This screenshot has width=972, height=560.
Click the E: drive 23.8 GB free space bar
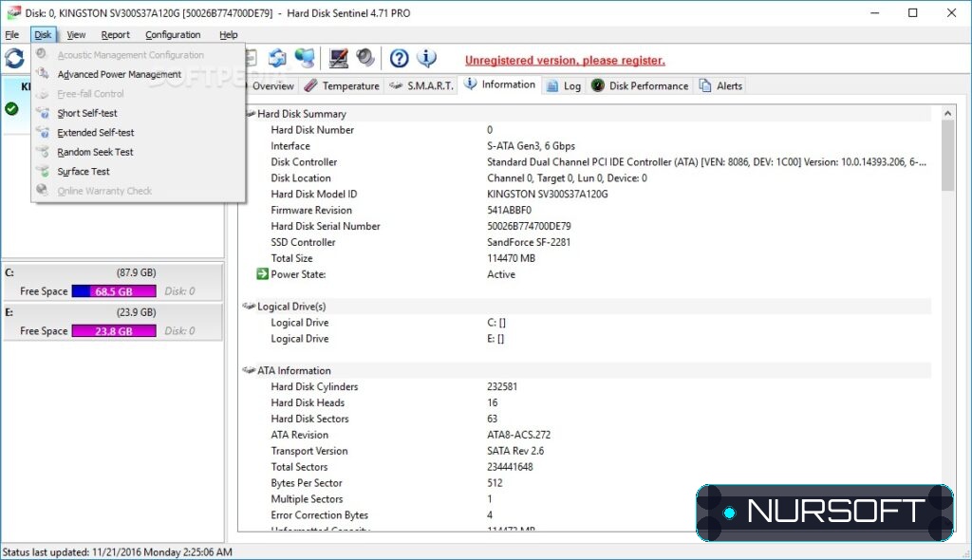(114, 330)
